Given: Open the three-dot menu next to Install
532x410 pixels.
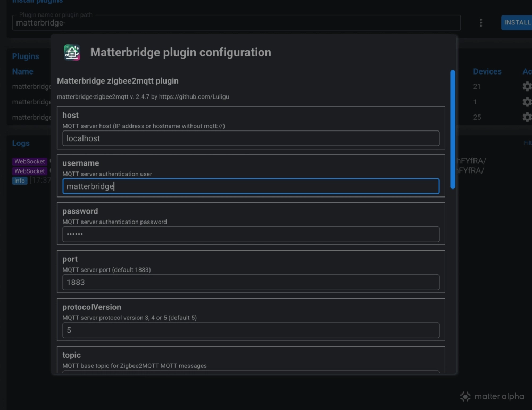Looking at the screenshot, I should [481, 22].
